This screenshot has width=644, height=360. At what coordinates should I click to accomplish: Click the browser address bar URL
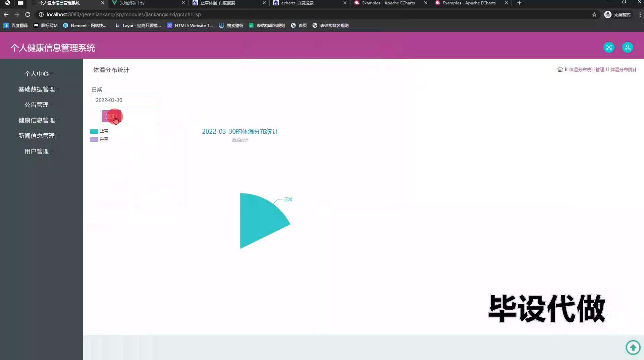click(123, 14)
